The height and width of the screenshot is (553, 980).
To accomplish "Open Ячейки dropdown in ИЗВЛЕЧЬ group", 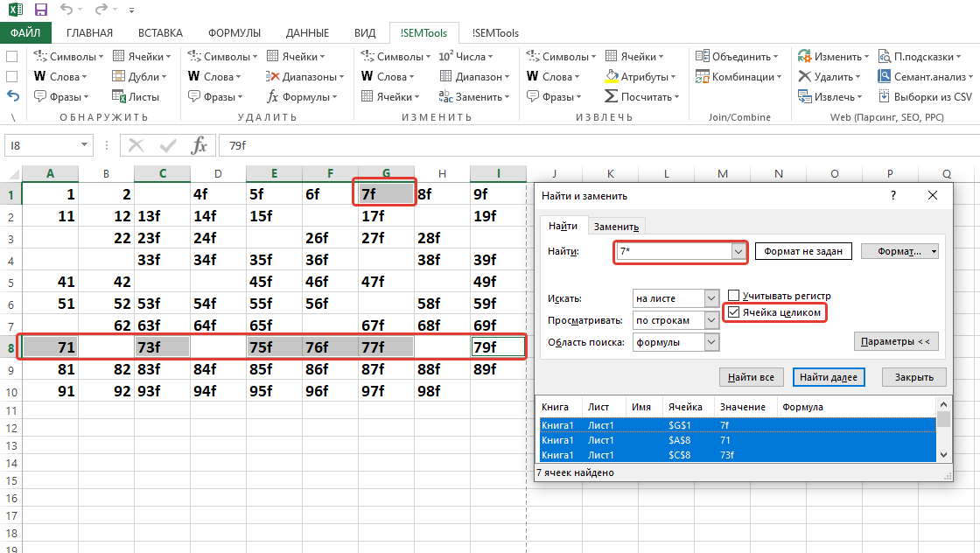I will (634, 56).
